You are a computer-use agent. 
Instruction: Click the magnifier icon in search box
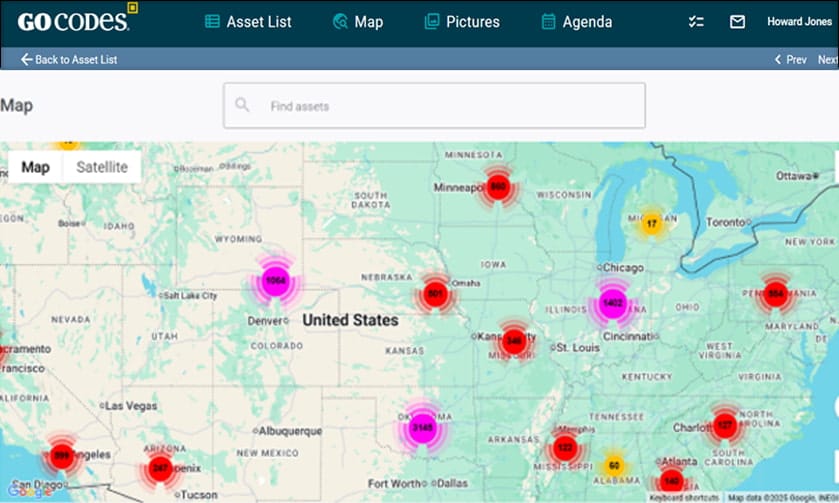tap(242, 105)
